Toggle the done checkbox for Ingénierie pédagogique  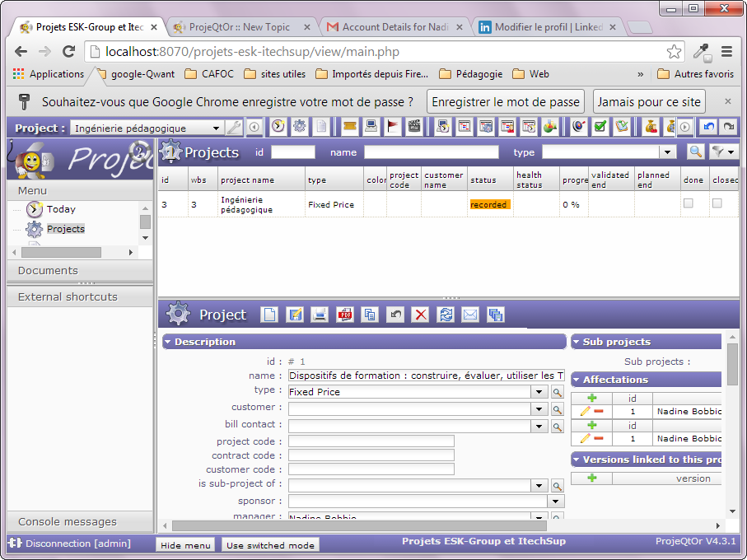689,203
